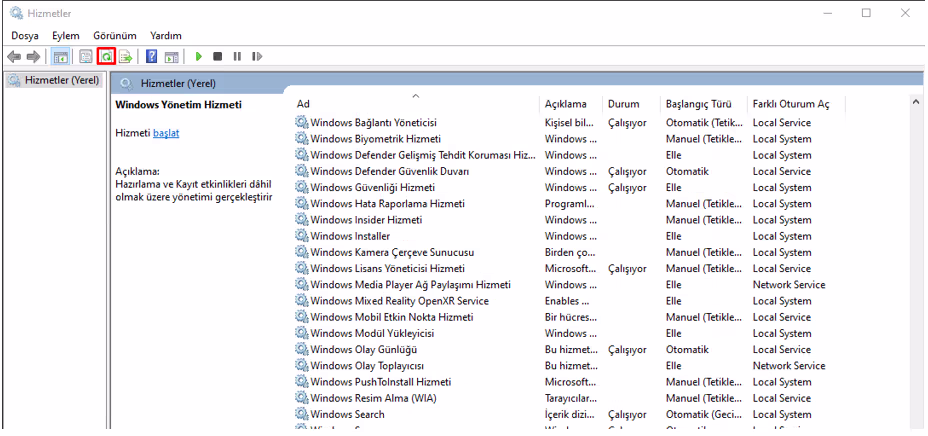Click Otomatik startup type of Windows Olay Günlüğü
The width and height of the screenshot is (928, 436).
pos(687,349)
